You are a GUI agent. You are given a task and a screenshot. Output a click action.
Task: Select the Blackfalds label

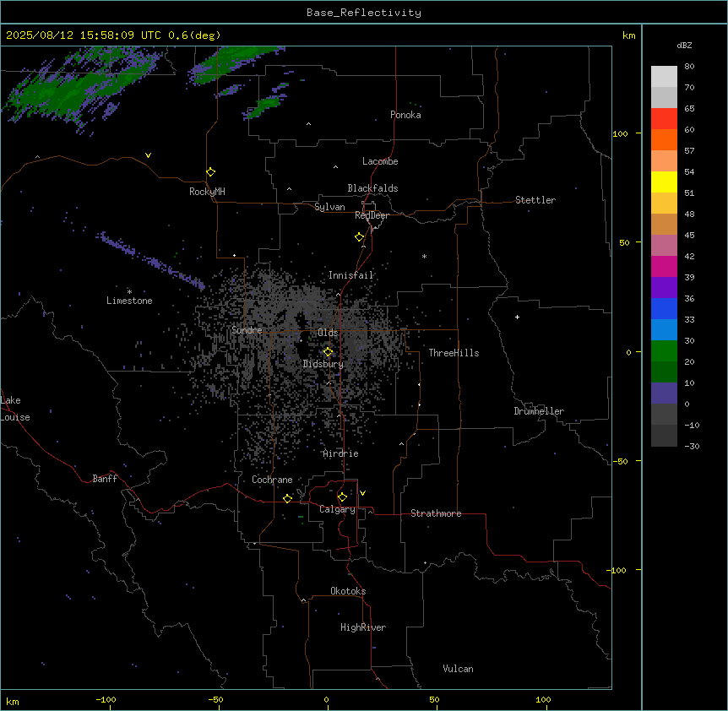372,188
